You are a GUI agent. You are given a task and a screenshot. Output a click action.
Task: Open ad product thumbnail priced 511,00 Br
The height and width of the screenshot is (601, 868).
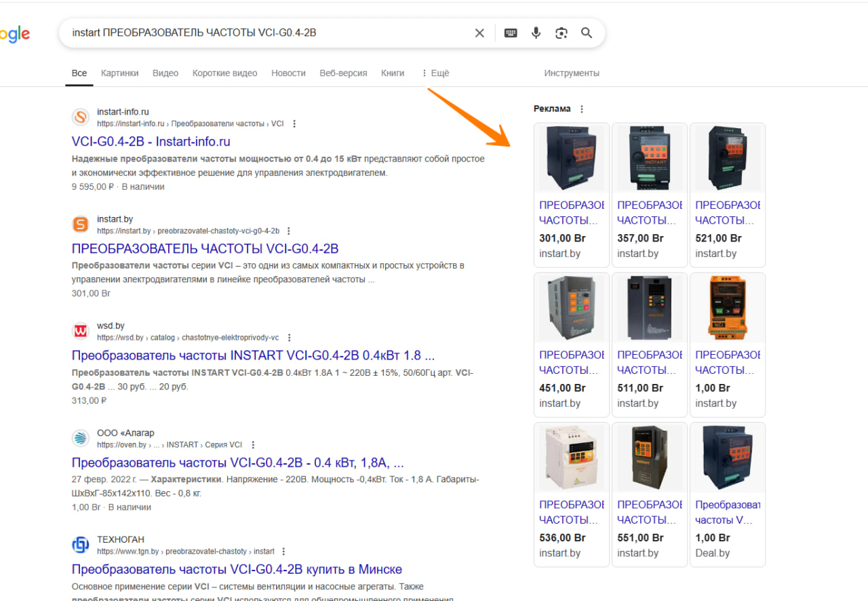(650, 308)
